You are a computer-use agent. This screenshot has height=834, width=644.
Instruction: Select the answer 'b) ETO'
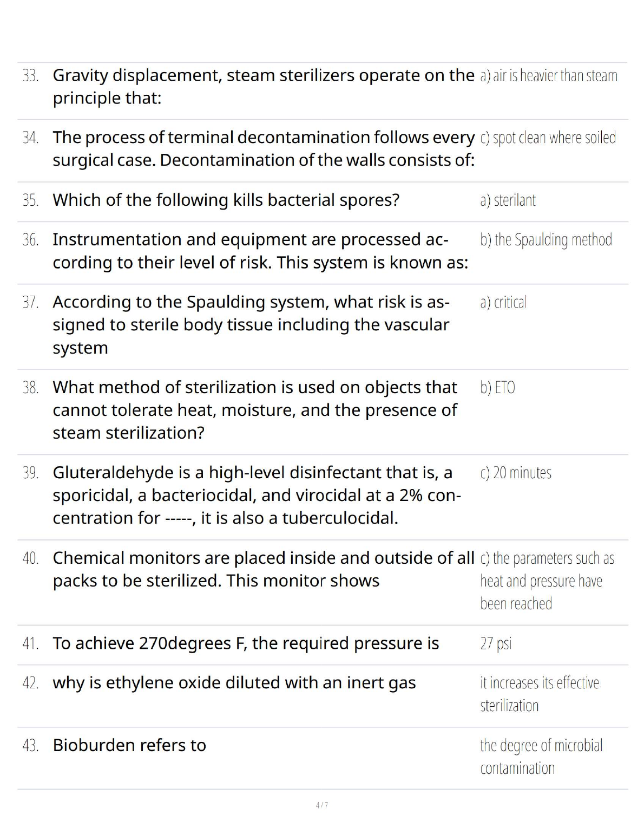coord(497,388)
